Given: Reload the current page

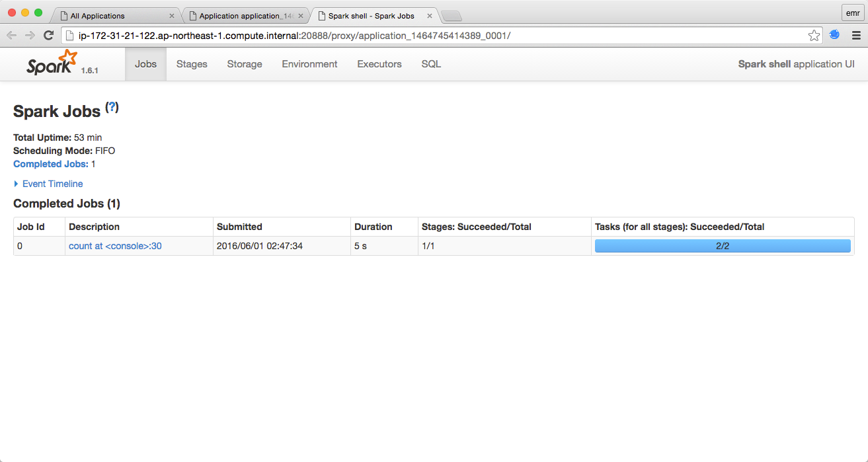Looking at the screenshot, I should click(48, 35).
